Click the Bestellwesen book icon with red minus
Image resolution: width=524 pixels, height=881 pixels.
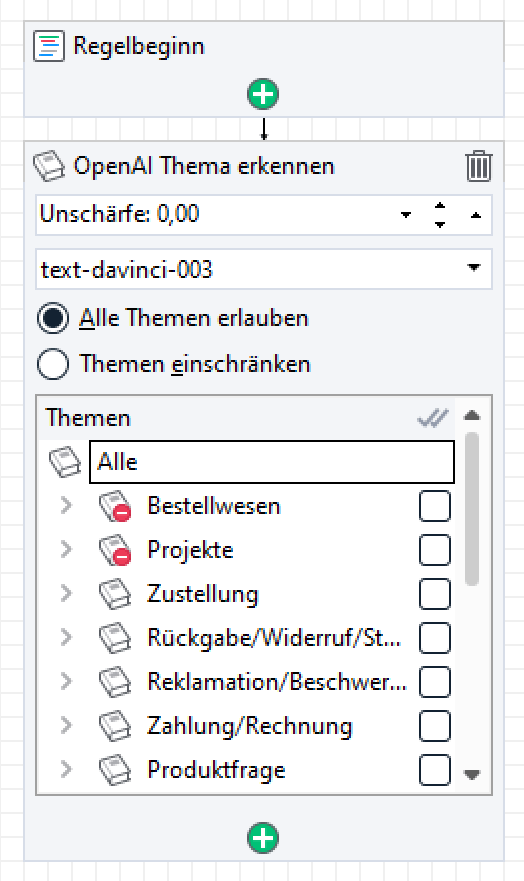(x=115, y=506)
